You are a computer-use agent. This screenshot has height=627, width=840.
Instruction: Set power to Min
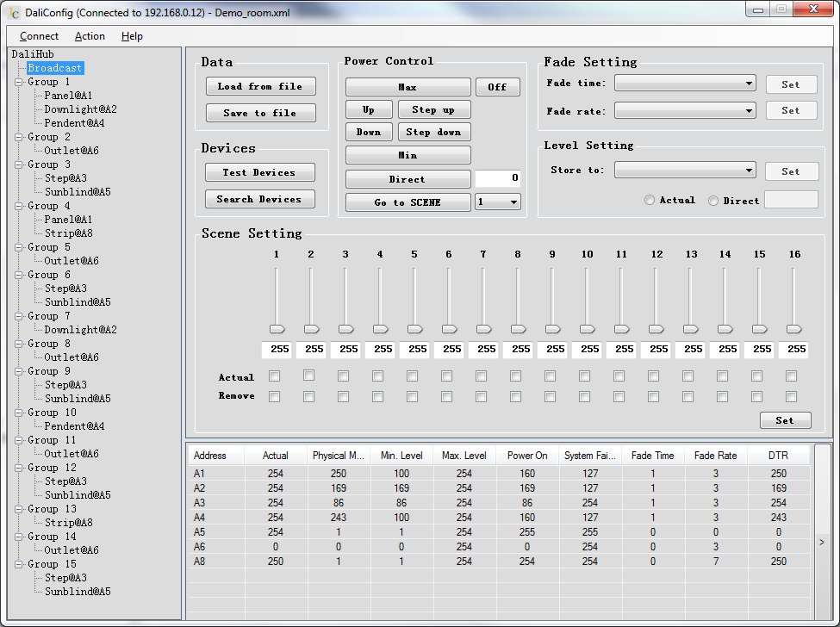point(408,155)
